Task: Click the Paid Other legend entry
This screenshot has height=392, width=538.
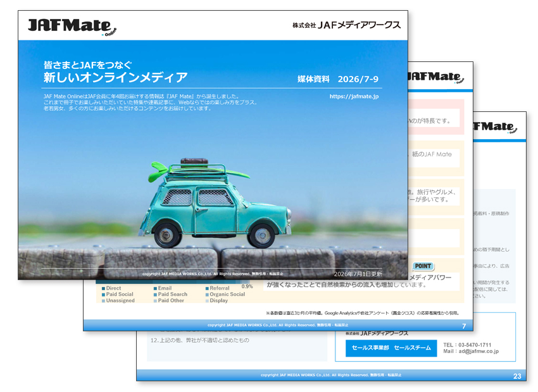Action: click(169, 300)
